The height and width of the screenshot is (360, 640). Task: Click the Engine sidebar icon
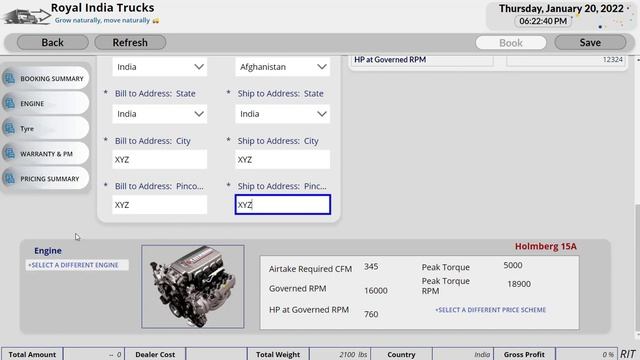[9, 103]
